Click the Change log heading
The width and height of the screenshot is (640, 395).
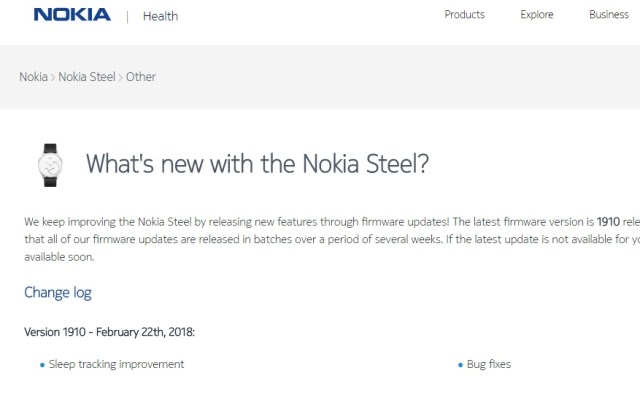[58, 293]
